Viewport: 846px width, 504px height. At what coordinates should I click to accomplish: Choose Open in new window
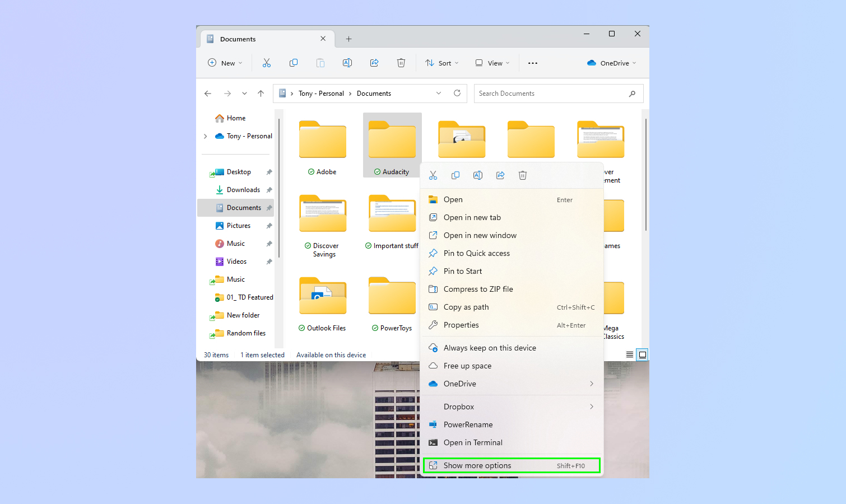coord(512,235)
